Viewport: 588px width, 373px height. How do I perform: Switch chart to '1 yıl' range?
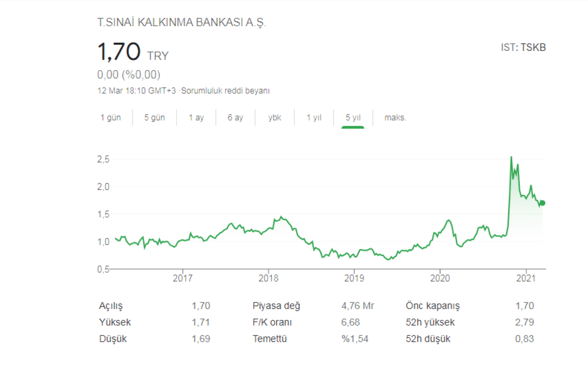pyautogui.click(x=314, y=118)
